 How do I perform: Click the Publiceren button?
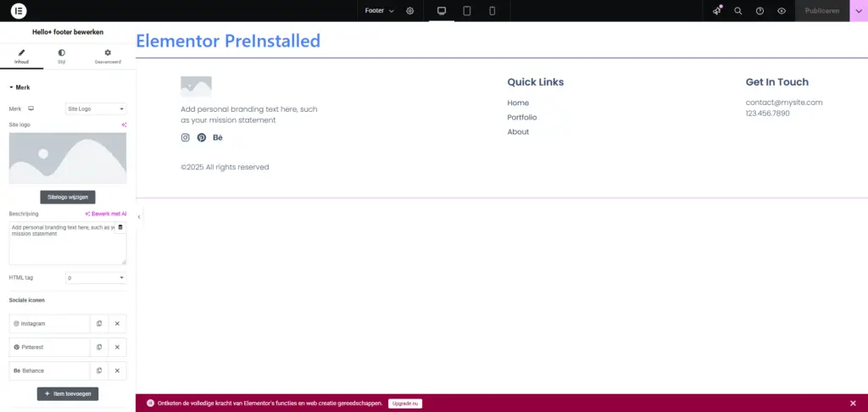(822, 10)
